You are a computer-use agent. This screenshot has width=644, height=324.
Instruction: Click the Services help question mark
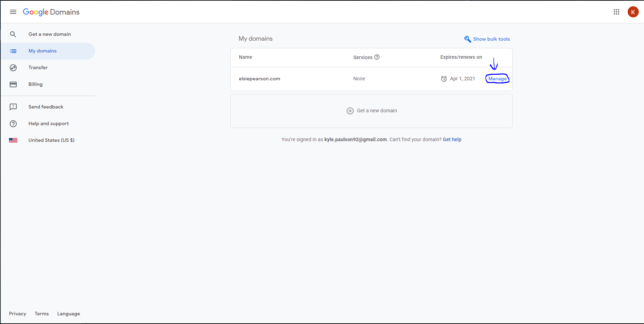coord(377,57)
